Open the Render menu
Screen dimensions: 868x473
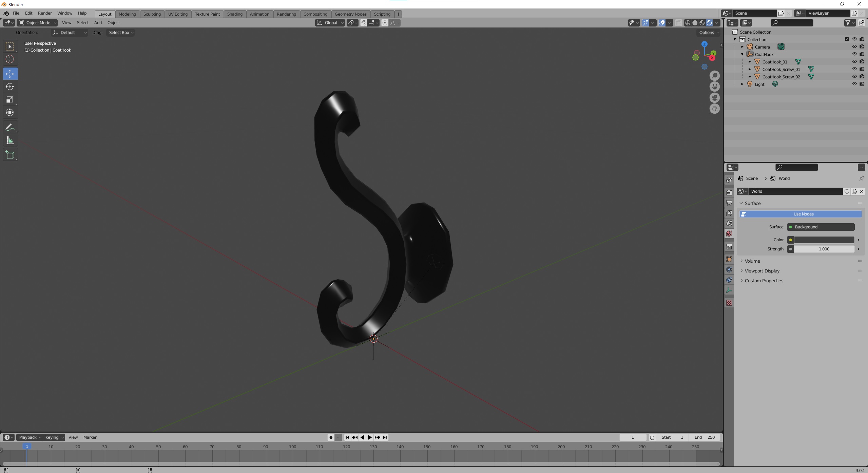click(45, 13)
